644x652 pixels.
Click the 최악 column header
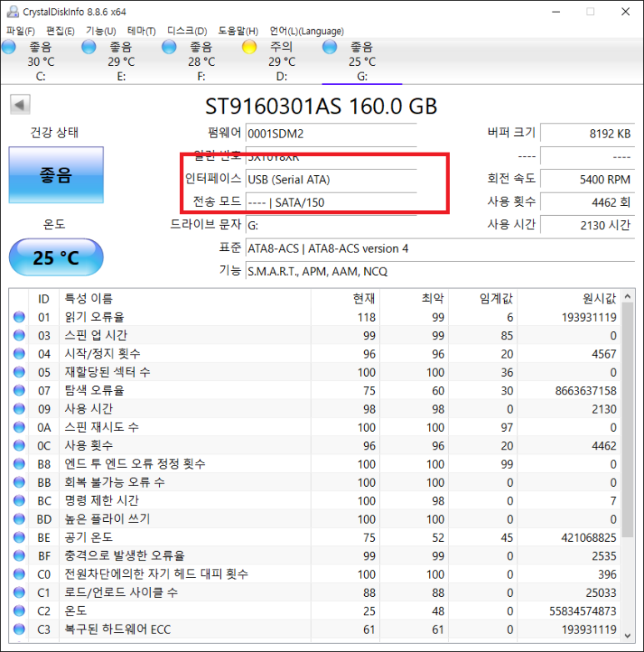414,298
